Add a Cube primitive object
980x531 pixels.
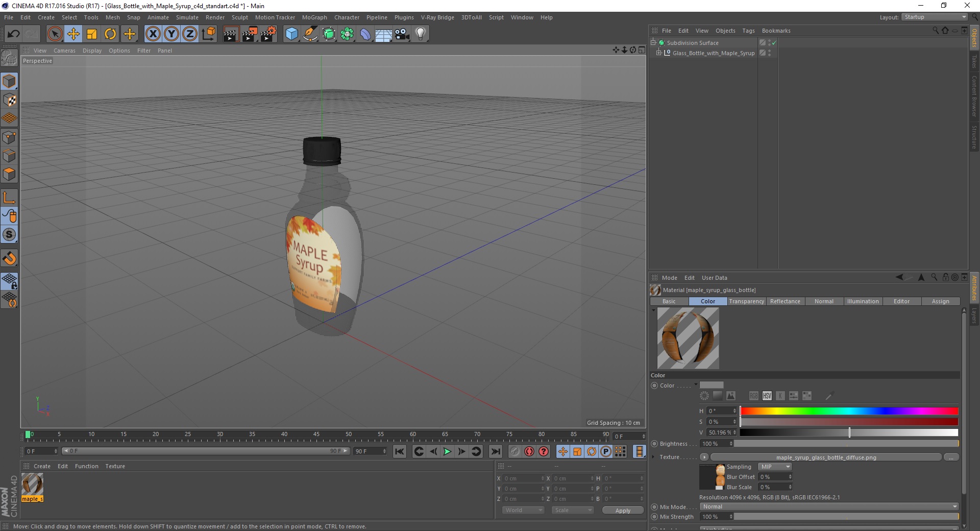291,34
